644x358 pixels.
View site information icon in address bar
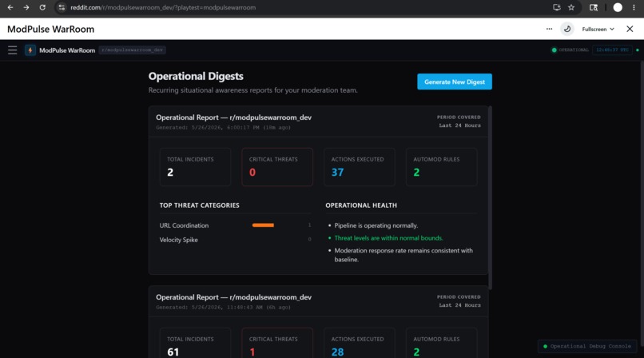tap(62, 7)
